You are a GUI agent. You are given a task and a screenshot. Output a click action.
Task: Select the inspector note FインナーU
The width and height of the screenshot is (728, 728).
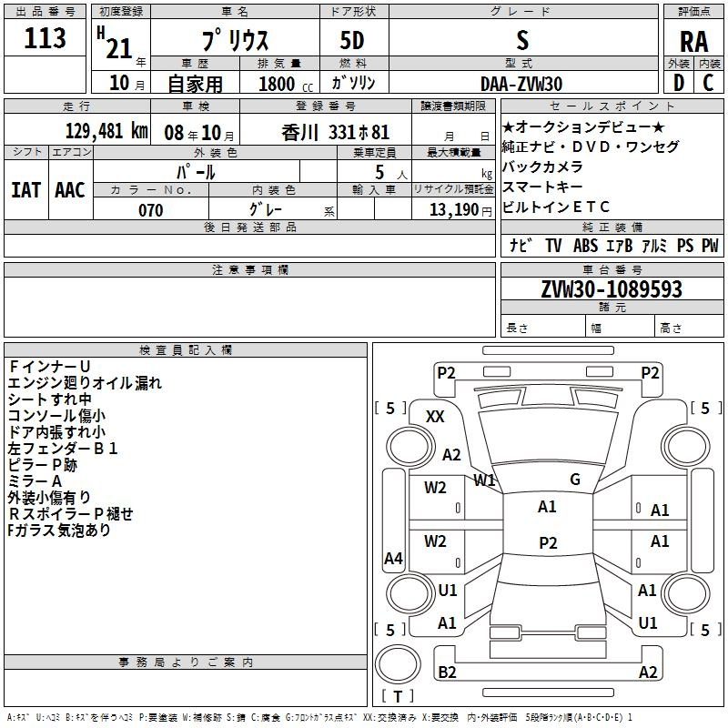tap(49, 367)
